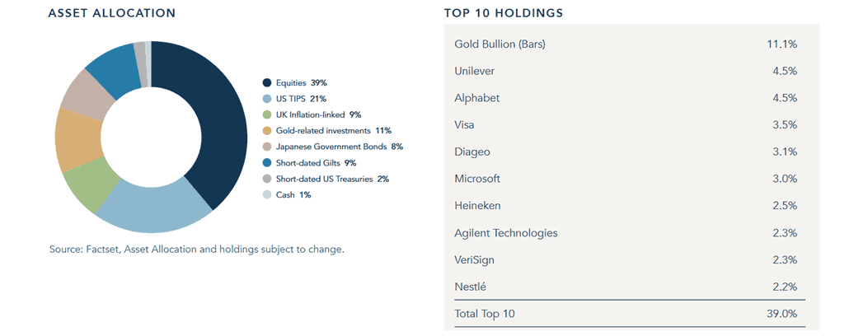Screen dimensions: 868x336
Task: Click the Short-dated Gilts legend dot
Action: [267, 162]
